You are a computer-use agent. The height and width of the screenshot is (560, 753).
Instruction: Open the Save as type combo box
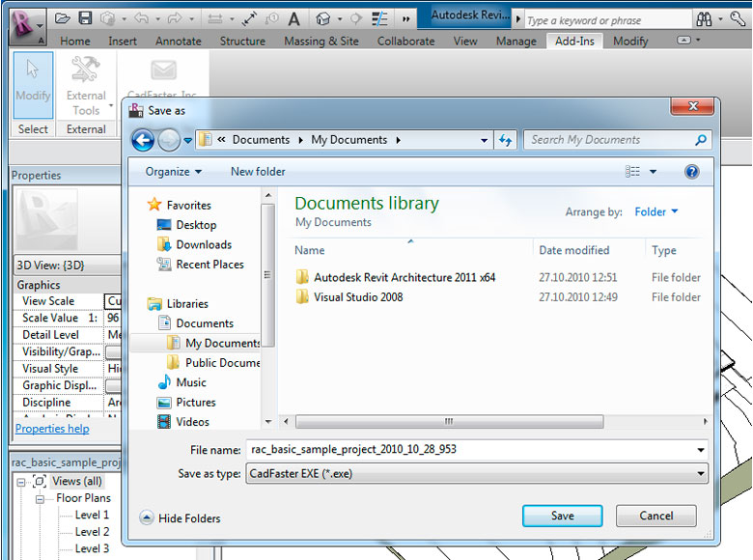[x=477, y=473]
